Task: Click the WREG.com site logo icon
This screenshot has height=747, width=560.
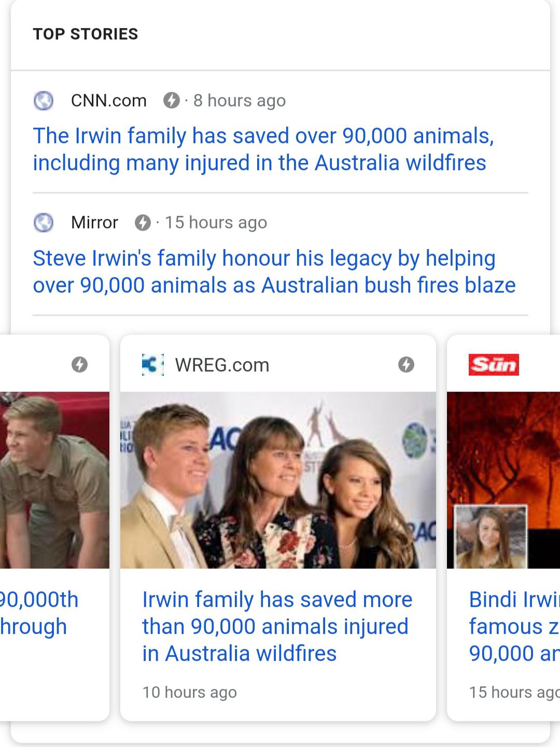Action: (153, 365)
